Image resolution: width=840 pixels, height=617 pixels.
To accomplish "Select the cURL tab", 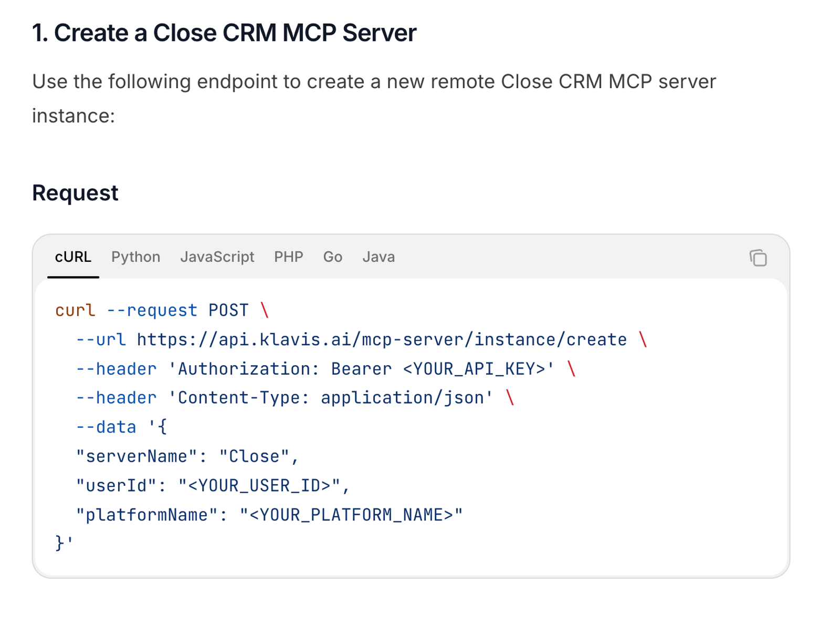I will pyautogui.click(x=73, y=257).
